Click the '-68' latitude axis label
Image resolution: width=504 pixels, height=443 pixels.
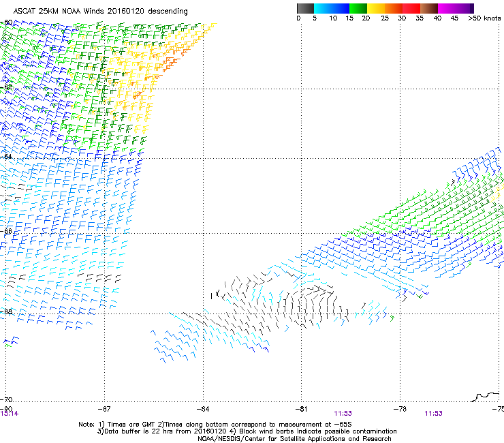pos(6,311)
